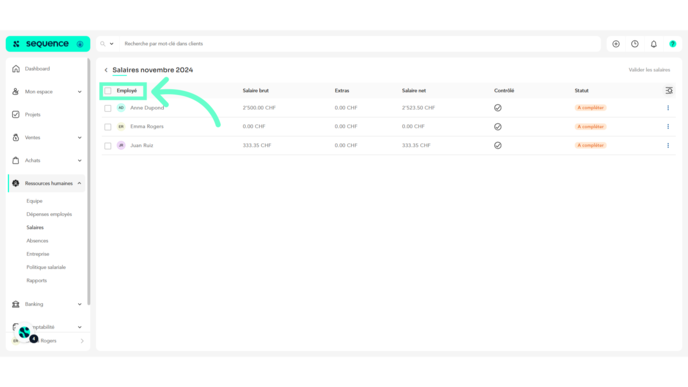Image resolution: width=688 pixels, height=387 pixels.
Task: Select the Anne Dupond row checkbox
Action: (x=108, y=108)
